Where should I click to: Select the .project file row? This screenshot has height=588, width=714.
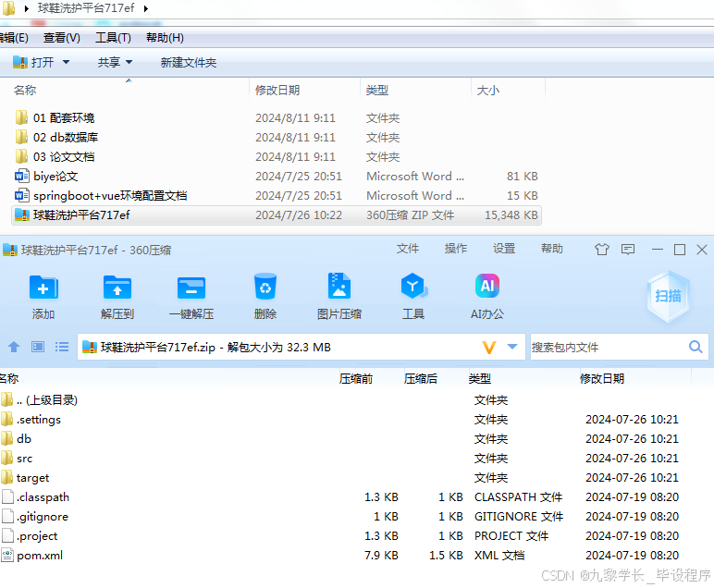pos(346,535)
